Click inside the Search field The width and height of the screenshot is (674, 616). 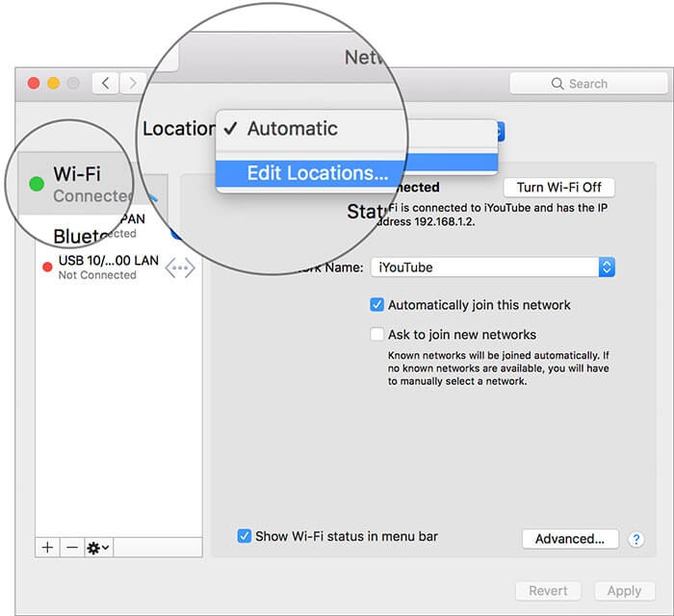588,84
